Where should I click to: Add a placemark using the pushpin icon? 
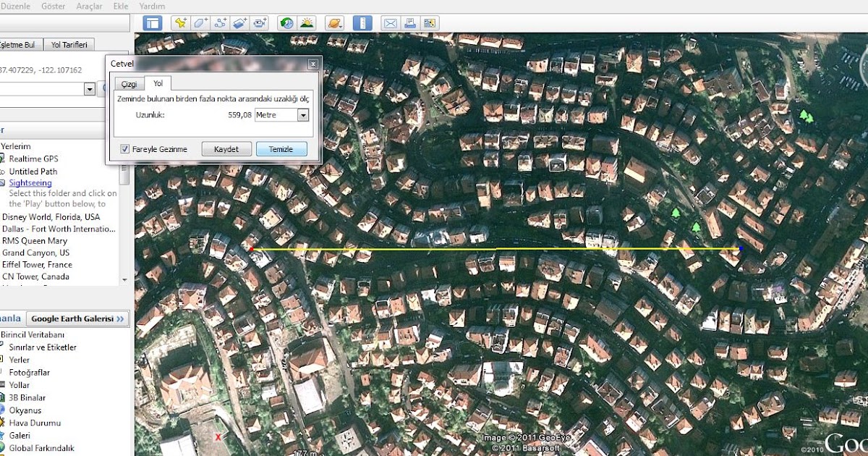pos(181,23)
